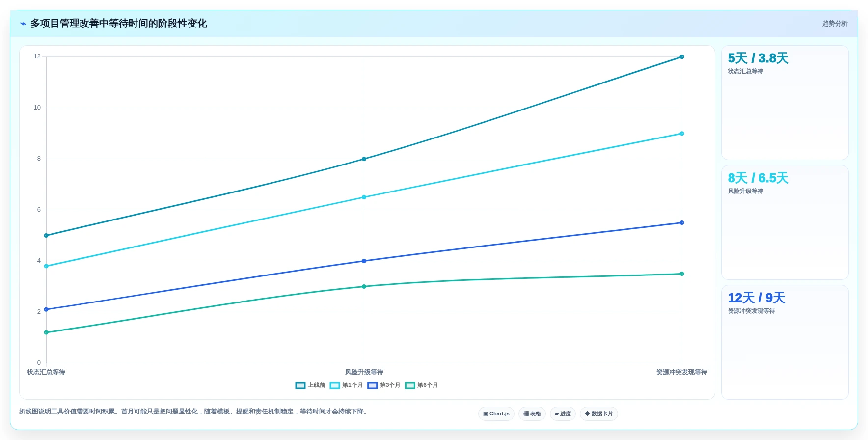Click the 第6个月 green legend swatch
The width and height of the screenshot is (868, 440).
[410, 385]
